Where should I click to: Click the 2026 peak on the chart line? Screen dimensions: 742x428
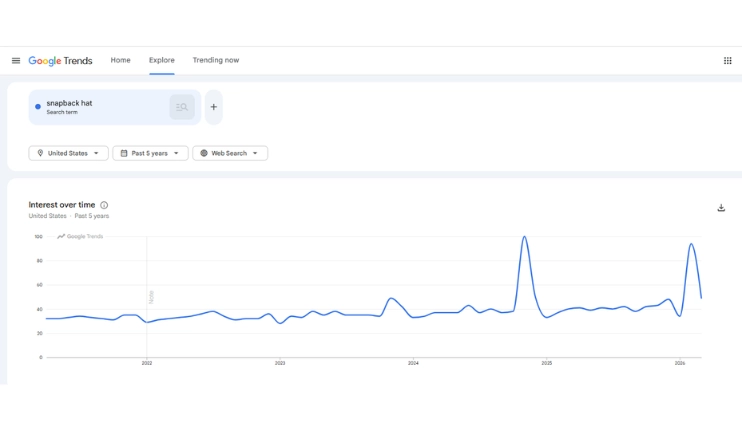pyautogui.click(x=691, y=244)
